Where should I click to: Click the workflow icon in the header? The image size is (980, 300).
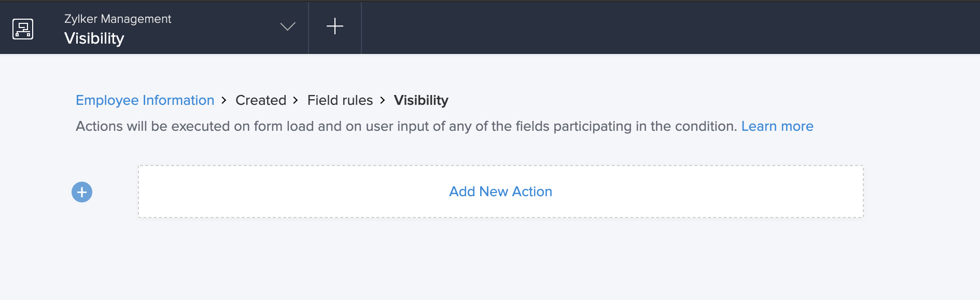(x=23, y=29)
